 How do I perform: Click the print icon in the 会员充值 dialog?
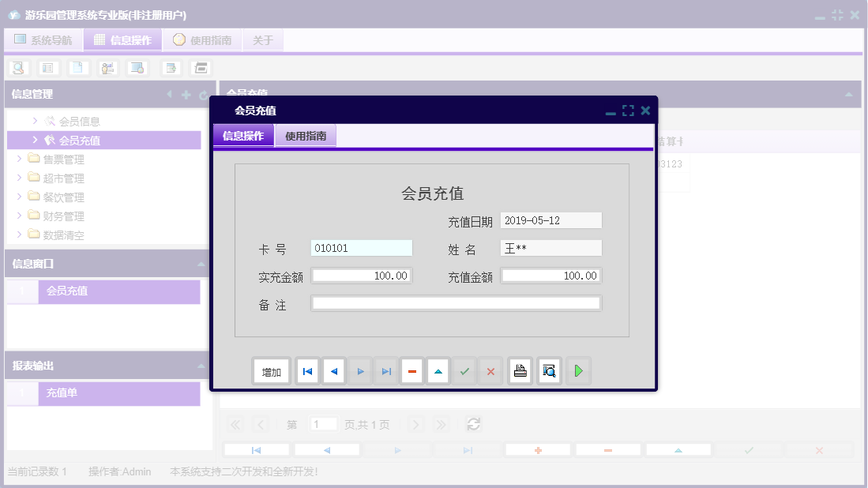pos(520,370)
